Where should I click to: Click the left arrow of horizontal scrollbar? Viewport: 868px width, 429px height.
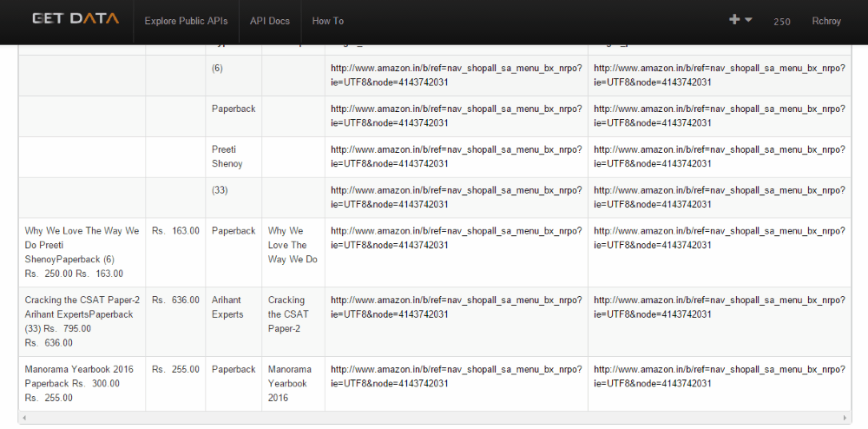pyautogui.click(x=23, y=418)
